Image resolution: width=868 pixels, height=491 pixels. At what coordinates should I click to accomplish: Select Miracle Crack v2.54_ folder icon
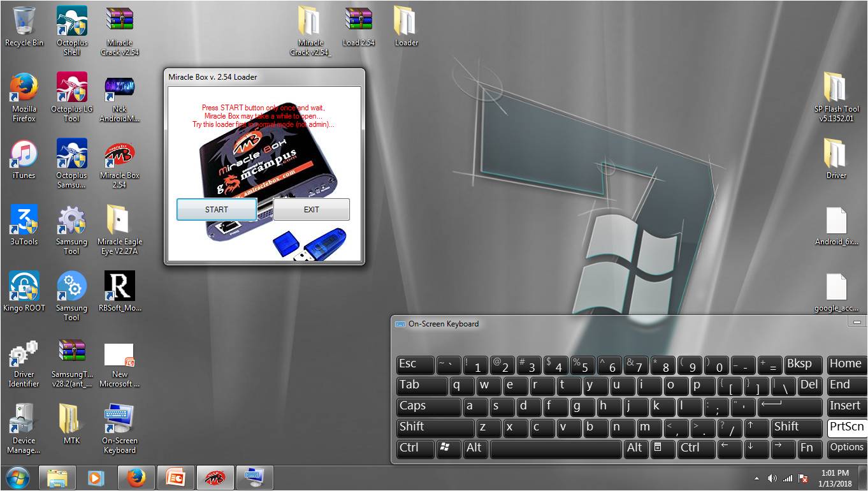tap(310, 31)
